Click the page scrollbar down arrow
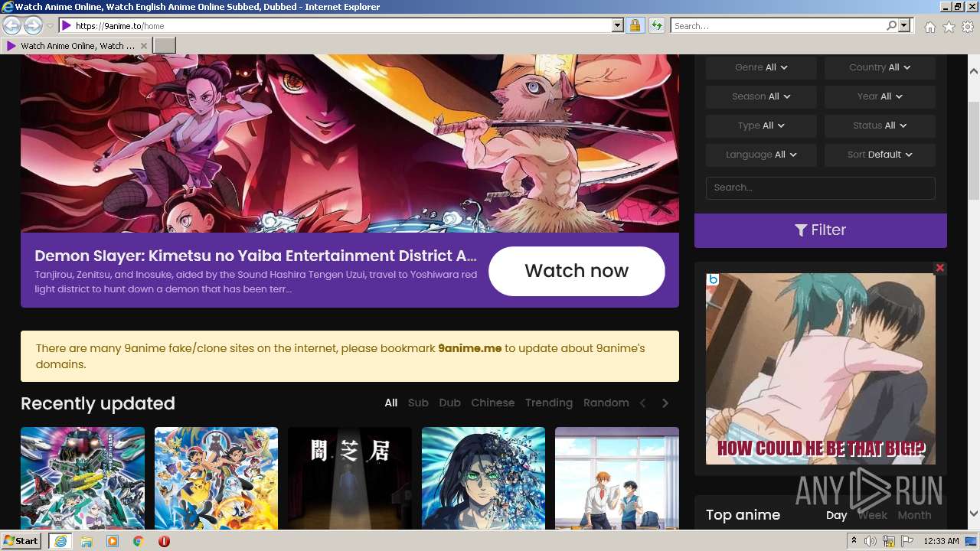The image size is (980, 551). coord(974,514)
